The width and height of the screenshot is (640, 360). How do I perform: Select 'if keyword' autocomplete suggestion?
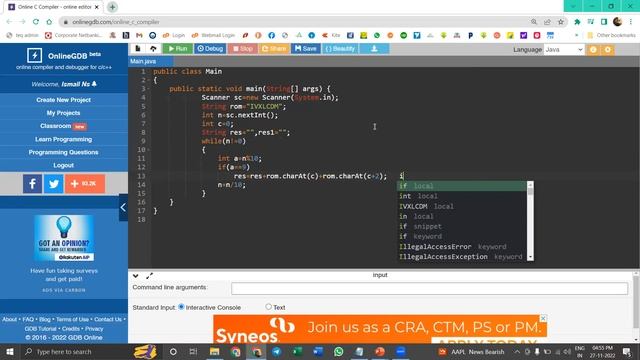462,237
